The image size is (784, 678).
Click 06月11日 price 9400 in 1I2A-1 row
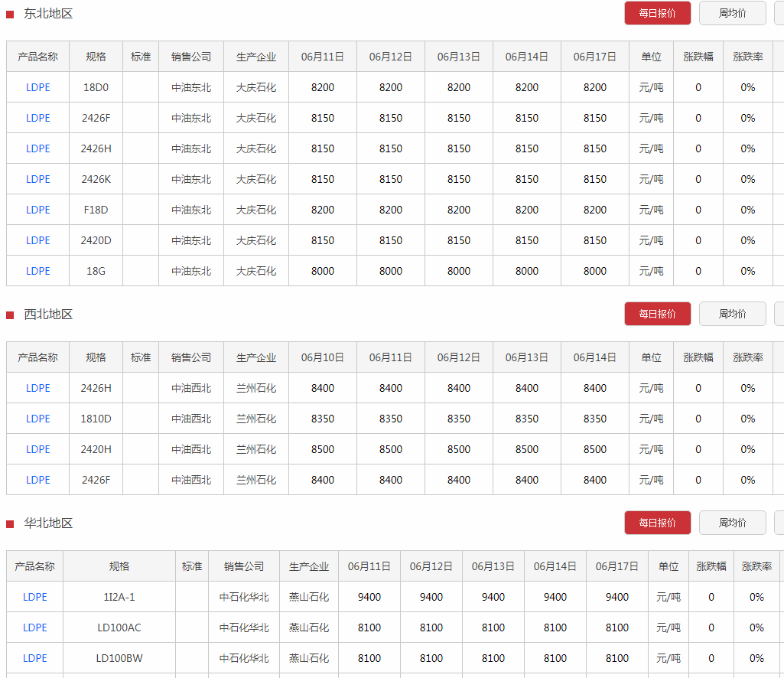369,597
